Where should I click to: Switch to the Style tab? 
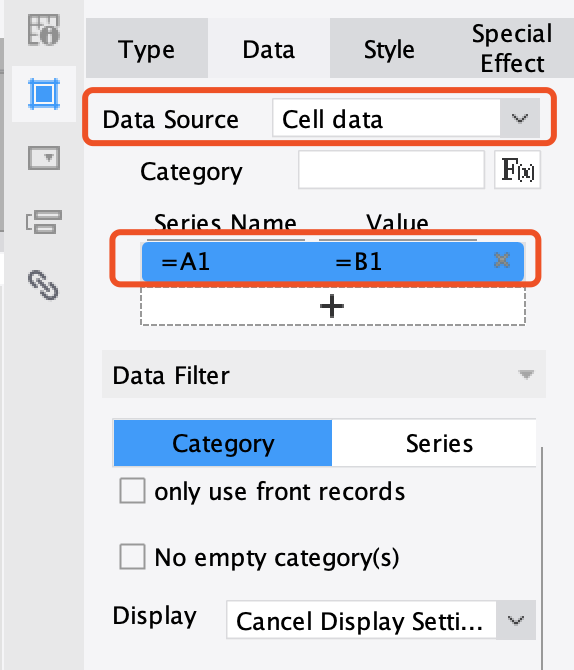389,49
